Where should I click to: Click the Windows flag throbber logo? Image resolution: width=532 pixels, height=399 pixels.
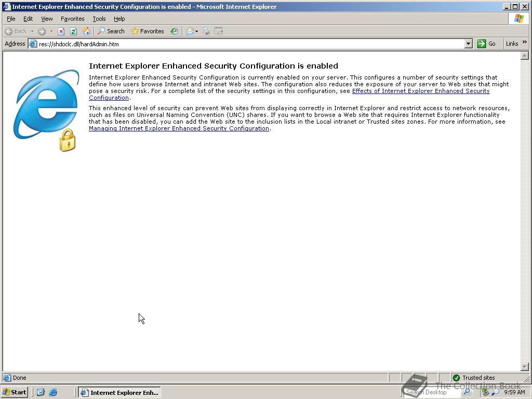(519, 19)
